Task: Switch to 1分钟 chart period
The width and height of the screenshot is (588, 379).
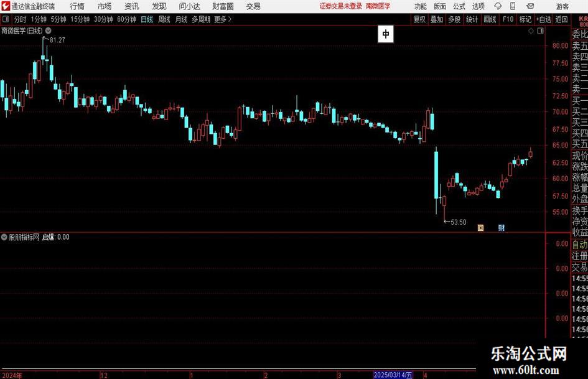Action: tap(39, 19)
